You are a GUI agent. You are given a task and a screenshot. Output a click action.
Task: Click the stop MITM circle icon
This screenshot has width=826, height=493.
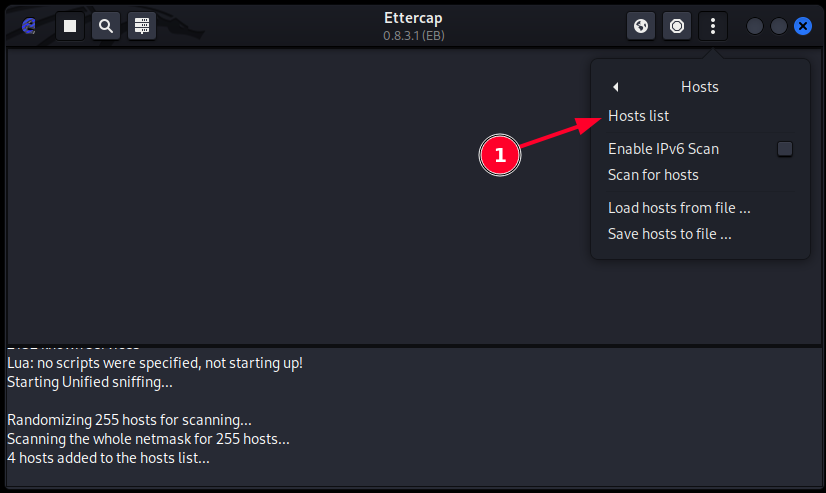tap(677, 26)
